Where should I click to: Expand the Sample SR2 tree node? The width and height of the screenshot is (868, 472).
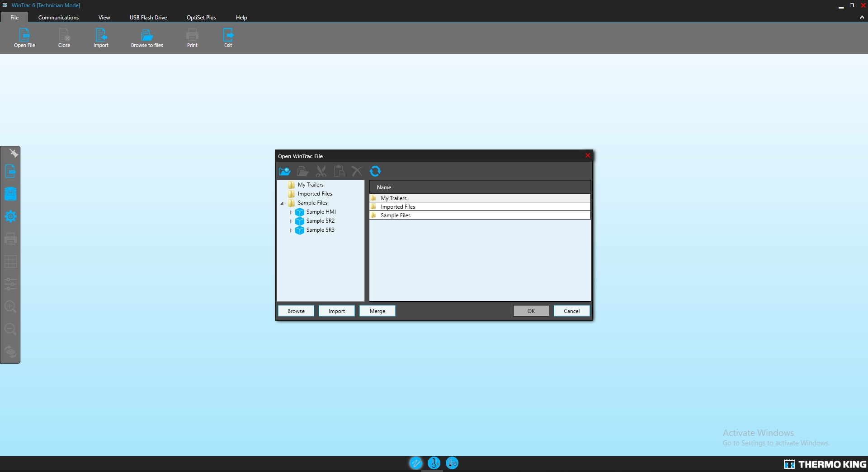point(291,221)
